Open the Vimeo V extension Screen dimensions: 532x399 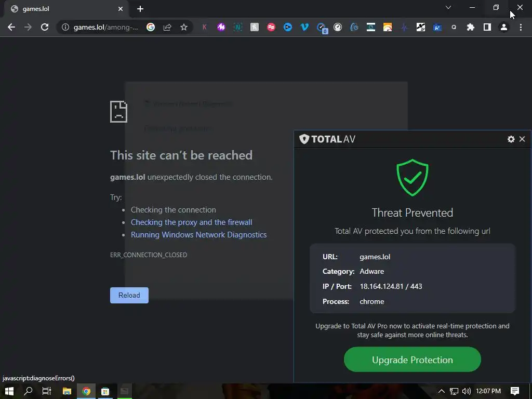(x=304, y=27)
